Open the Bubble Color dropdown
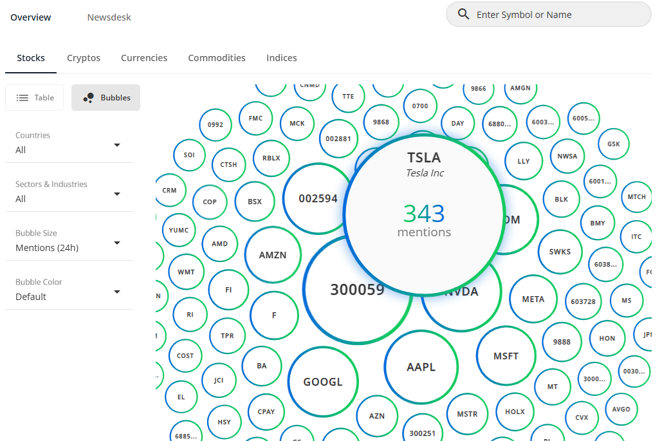 tap(69, 291)
